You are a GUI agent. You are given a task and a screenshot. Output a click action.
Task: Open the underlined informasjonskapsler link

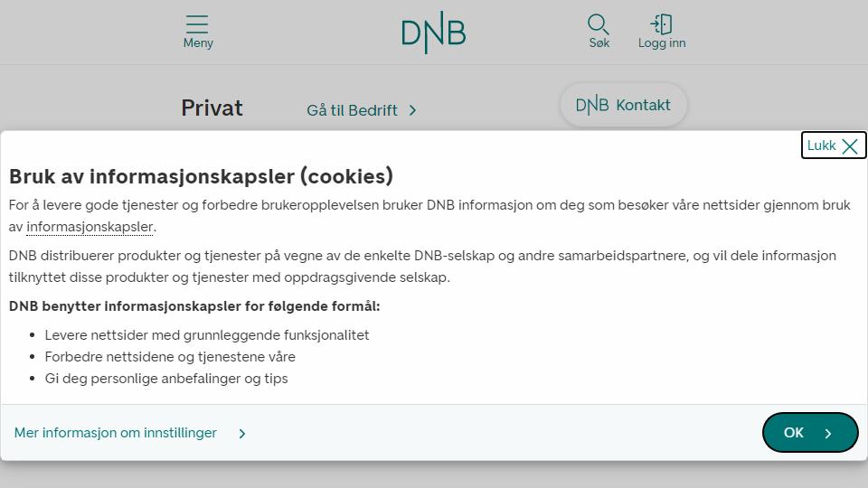tap(90, 226)
